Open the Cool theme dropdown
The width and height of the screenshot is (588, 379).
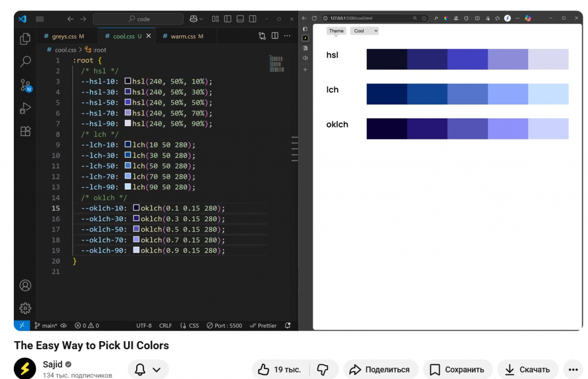pyautogui.click(x=365, y=31)
